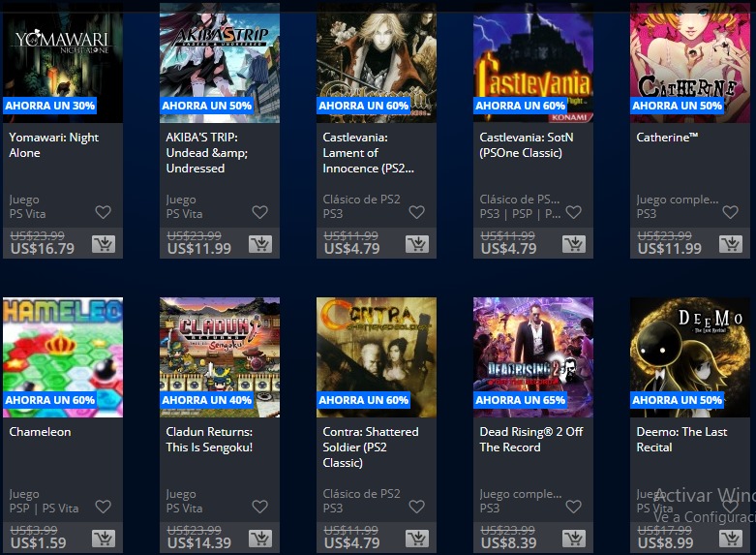Toggle wishlist heart for Cladun Returns
Image resolution: width=756 pixels, height=555 pixels.
(x=259, y=507)
